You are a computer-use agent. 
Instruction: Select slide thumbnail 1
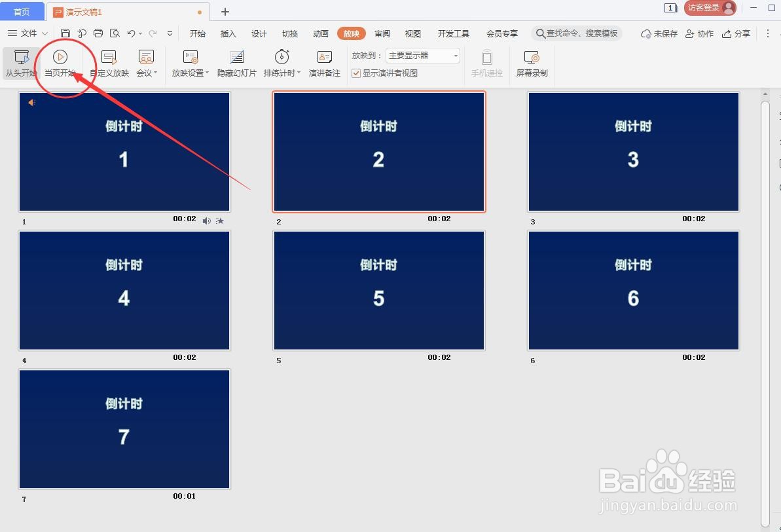tap(124, 152)
